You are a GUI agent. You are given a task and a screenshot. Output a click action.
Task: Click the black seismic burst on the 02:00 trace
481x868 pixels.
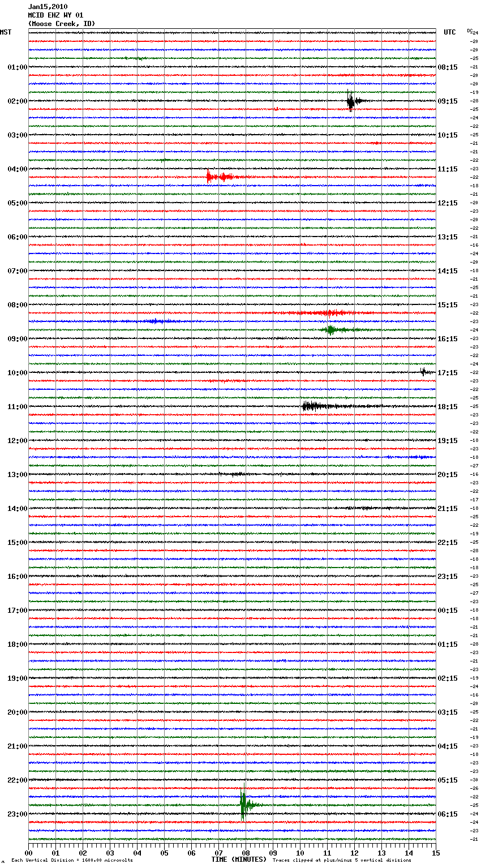tap(351, 101)
